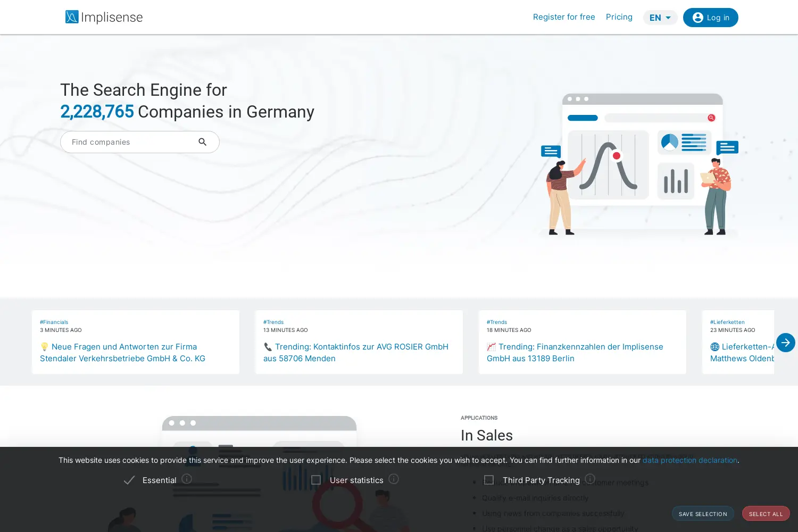
Task: Open the Pricing page
Action: click(619, 17)
